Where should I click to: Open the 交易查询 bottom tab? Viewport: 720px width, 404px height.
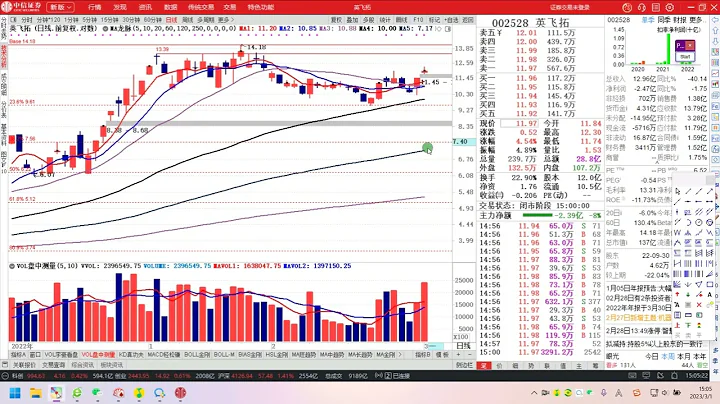(x=53, y=365)
